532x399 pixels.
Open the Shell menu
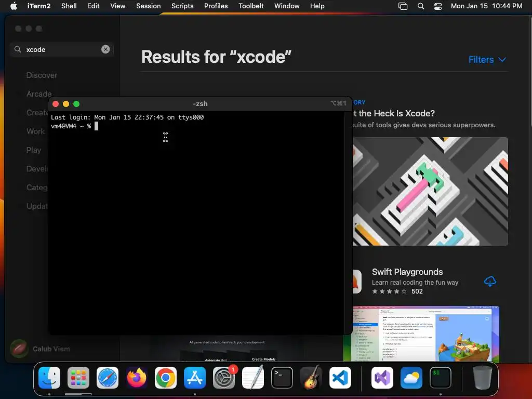click(x=69, y=6)
